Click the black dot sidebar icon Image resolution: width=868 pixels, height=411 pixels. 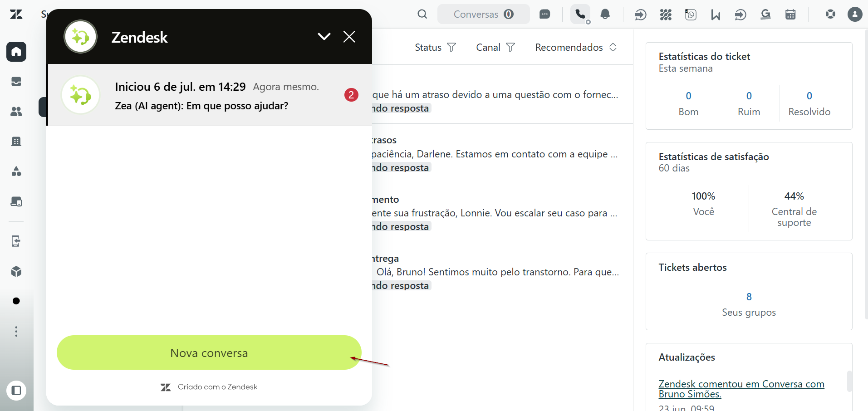16,301
